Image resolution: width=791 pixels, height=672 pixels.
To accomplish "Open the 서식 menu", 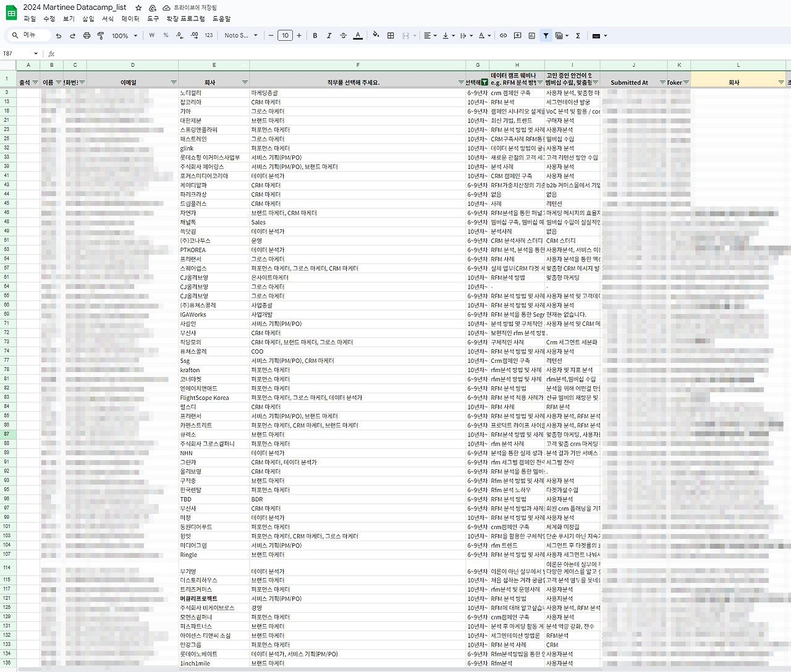I will coord(108,19).
